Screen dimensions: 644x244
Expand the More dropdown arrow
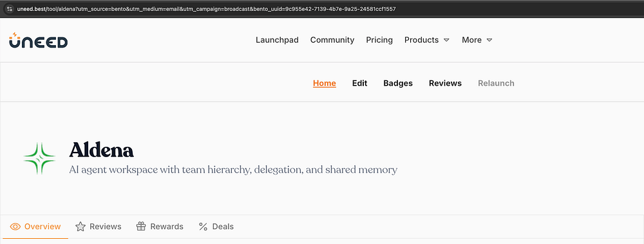(x=489, y=41)
